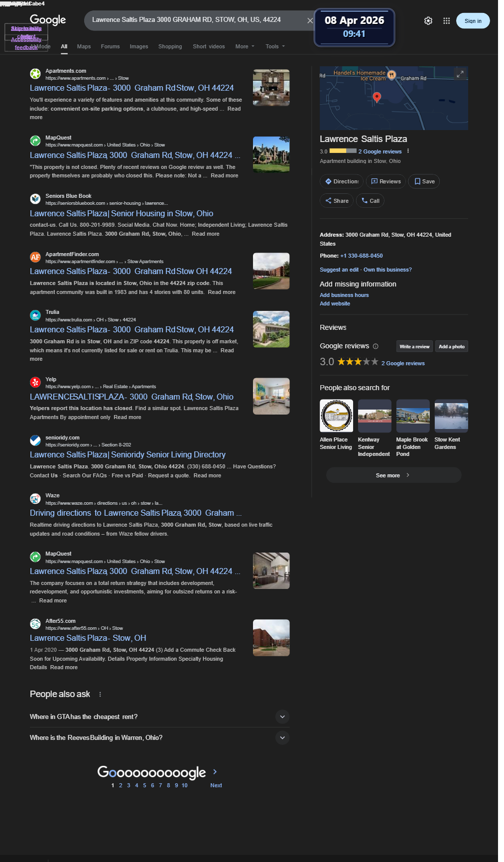This screenshot has height=862, width=504.
Task: Click Add business hours link
Action: tap(344, 295)
